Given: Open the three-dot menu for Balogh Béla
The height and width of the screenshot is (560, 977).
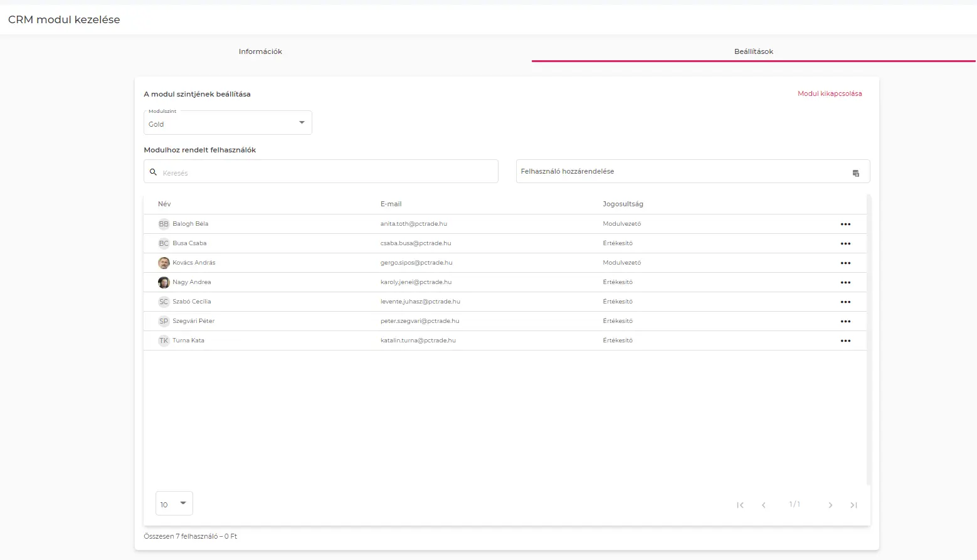Looking at the screenshot, I should (845, 225).
